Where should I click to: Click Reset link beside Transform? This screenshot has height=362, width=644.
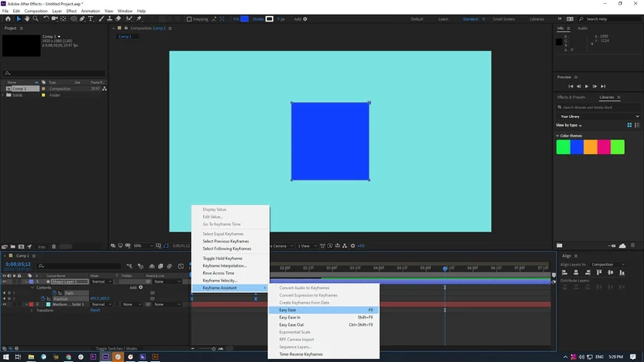tap(95, 311)
